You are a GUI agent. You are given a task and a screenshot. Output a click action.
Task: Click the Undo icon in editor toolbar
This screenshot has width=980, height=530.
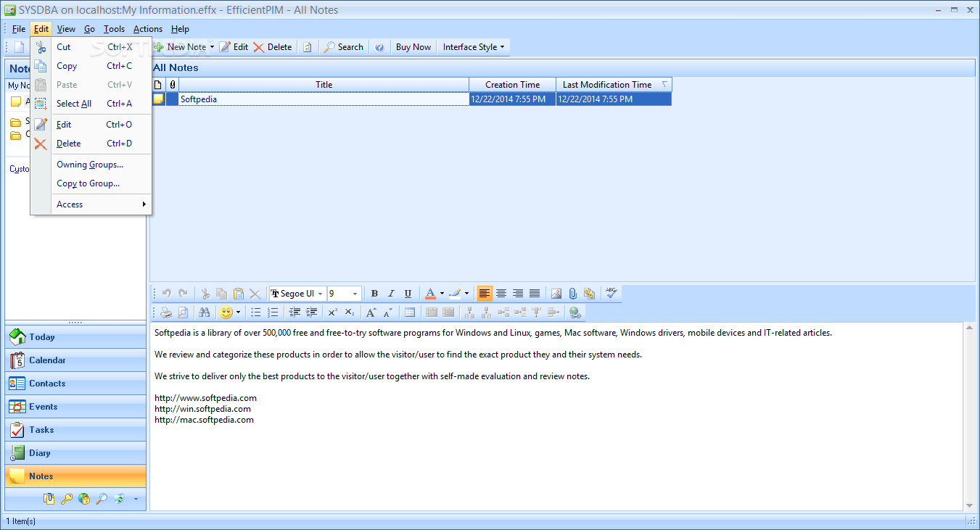(167, 294)
